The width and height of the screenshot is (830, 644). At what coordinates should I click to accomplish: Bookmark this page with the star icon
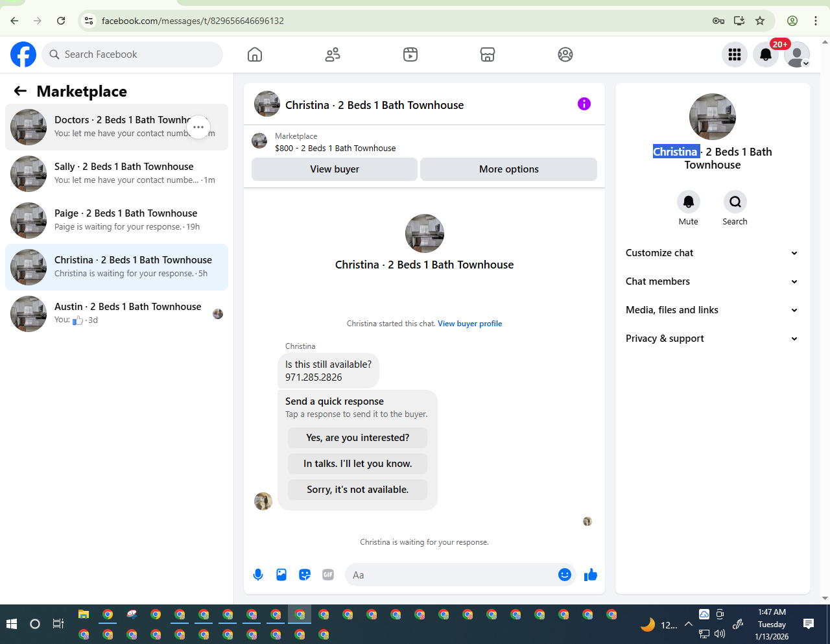(760, 21)
